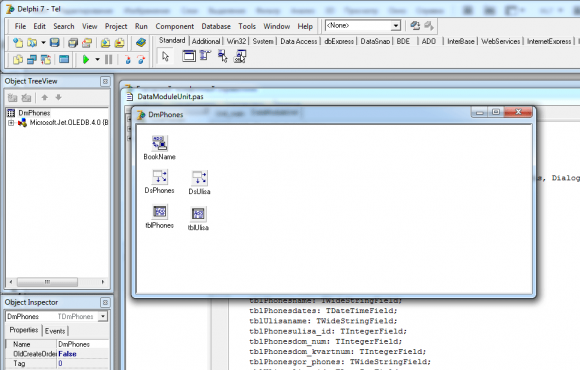Click the Pause button in toolbar
The width and height of the screenshot is (580, 370).
[108, 59]
